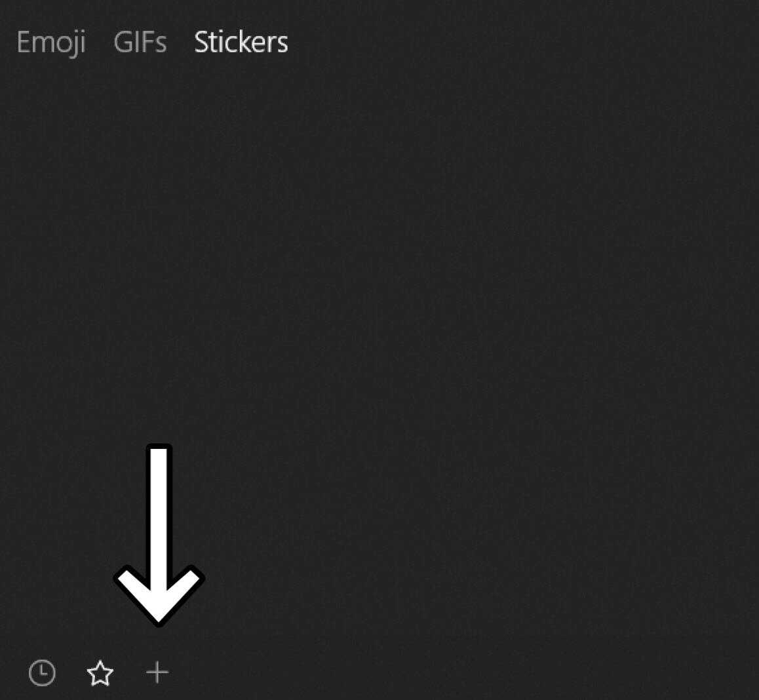Screen dimensions: 759x700
Task: Click Stickers in the top bar
Action: [240, 42]
